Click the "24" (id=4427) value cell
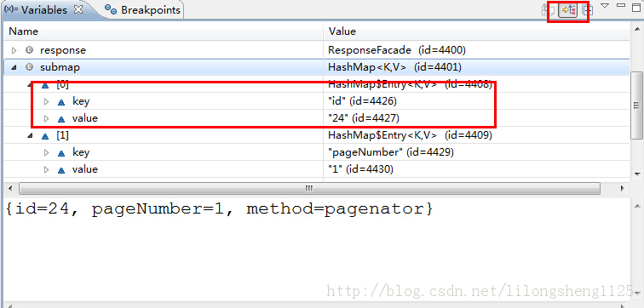The height and width of the screenshot is (308, 644). (364, 118)
